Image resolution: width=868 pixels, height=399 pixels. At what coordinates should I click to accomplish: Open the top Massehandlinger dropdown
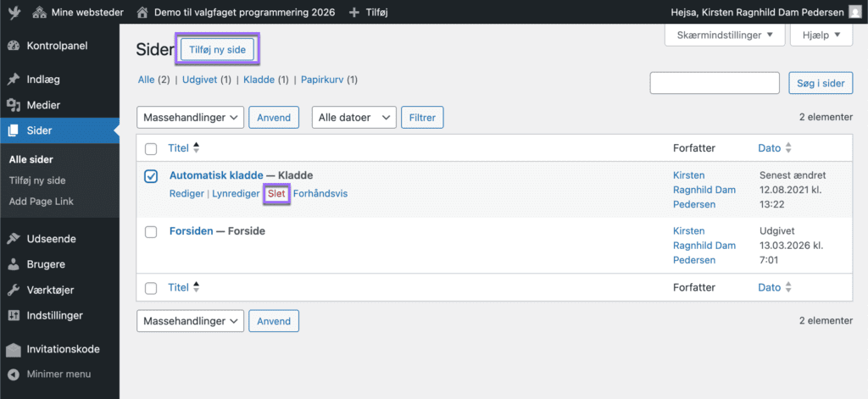[x=191, y=118]
